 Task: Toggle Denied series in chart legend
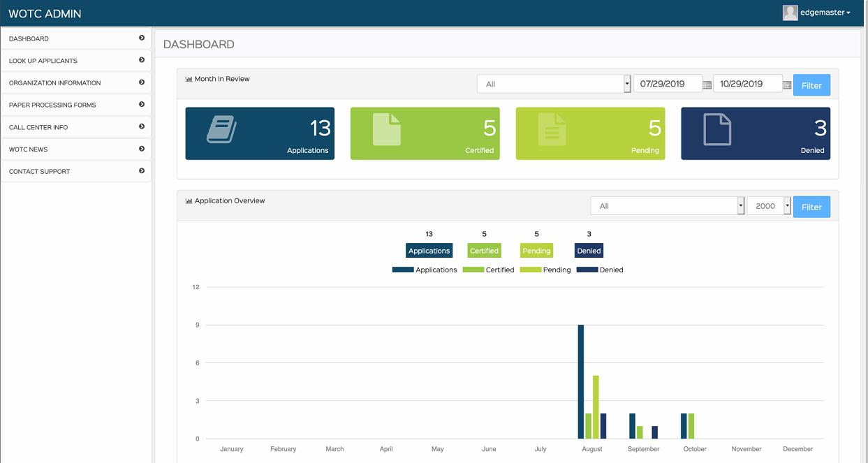600,270
